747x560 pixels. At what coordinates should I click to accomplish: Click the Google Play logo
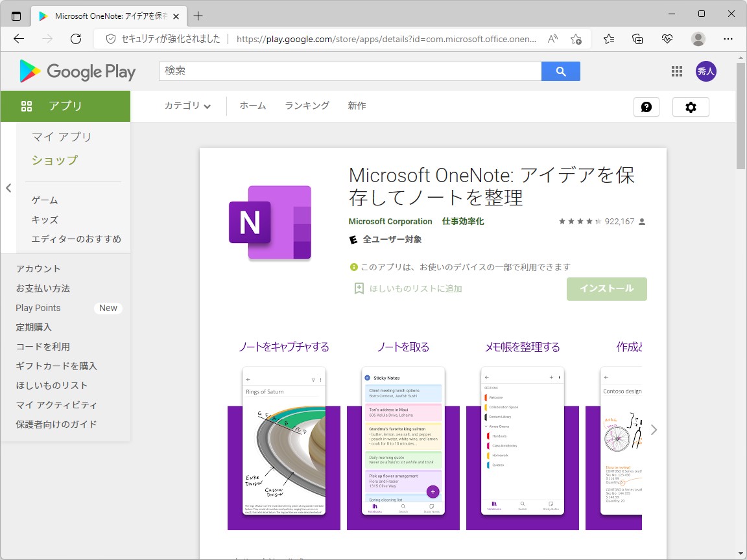pos(78,71)
